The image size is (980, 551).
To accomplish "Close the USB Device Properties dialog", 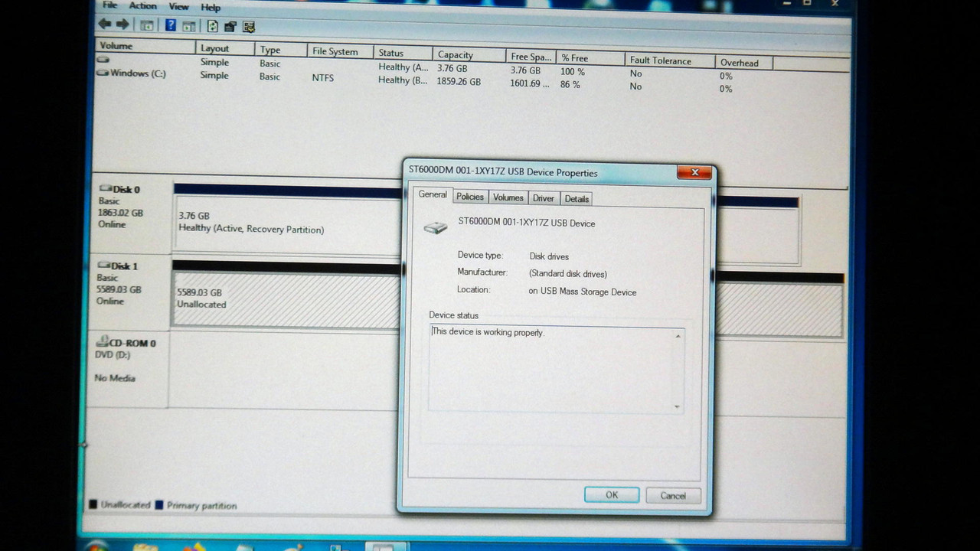I will click(x=694, y=172).
